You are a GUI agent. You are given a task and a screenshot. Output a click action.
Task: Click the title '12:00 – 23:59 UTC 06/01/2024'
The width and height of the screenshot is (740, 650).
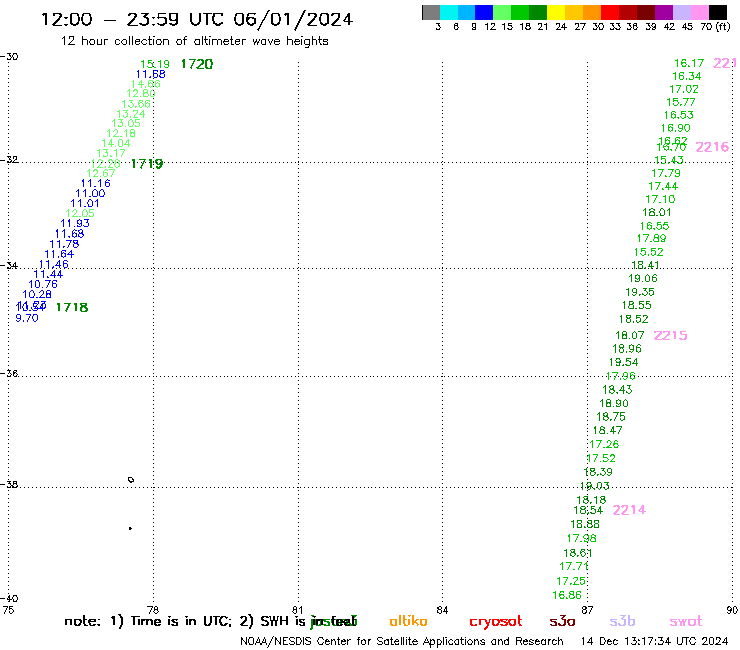click(x=197, y=19)
